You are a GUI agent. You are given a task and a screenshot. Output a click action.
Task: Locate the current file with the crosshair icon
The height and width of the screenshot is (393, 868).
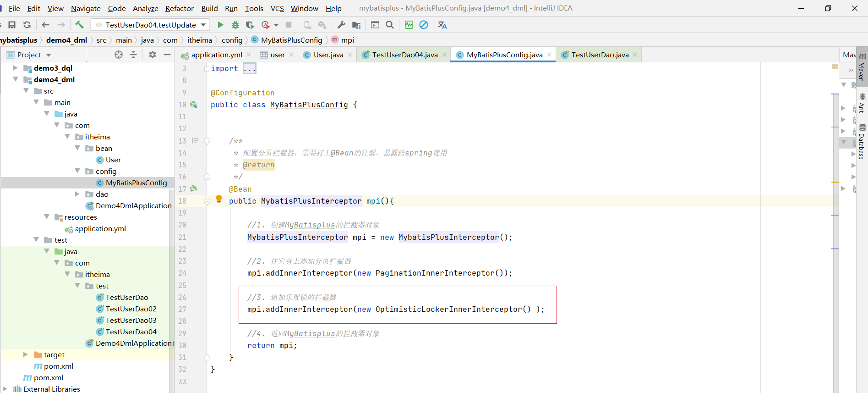(x=119, y=55)
